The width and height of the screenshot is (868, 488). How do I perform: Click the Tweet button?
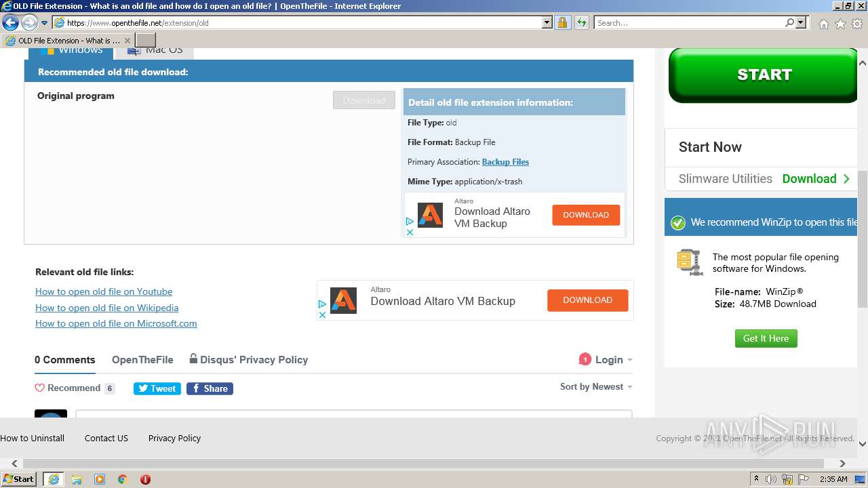[157, 388]
